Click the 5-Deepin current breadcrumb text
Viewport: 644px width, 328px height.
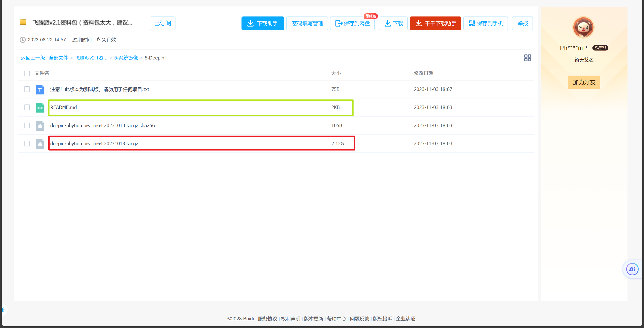pos(154,58)
